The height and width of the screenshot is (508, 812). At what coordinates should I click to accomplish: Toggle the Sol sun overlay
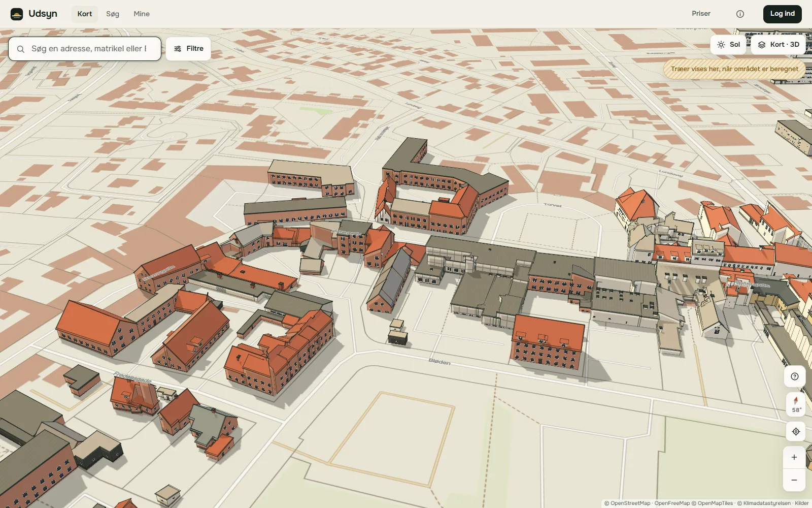tap(728, 45)
